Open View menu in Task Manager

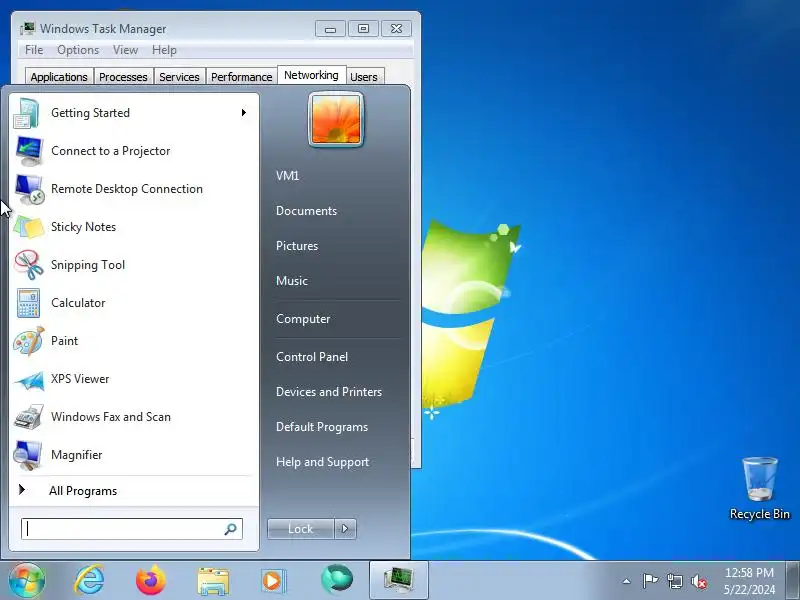point(126,50)
